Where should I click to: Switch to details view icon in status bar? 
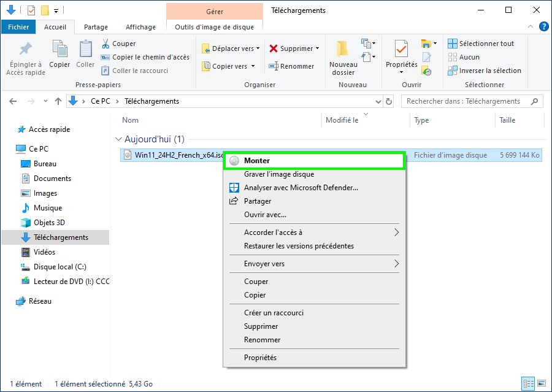click(529, 384)
